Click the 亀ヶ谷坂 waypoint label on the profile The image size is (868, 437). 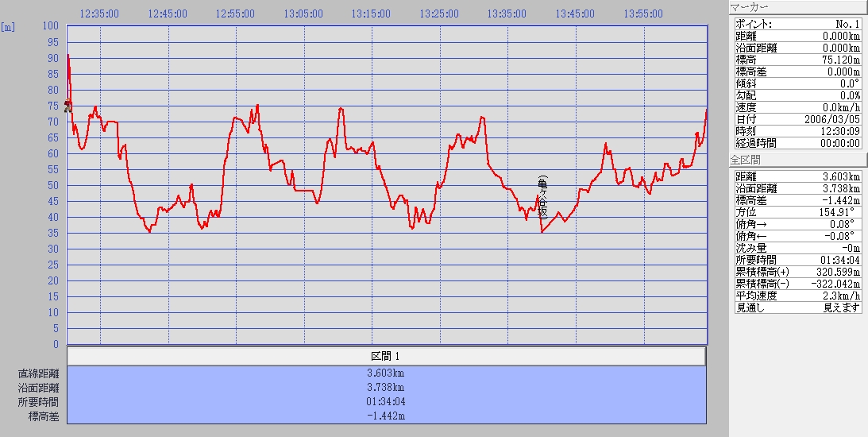pos(542,197)
